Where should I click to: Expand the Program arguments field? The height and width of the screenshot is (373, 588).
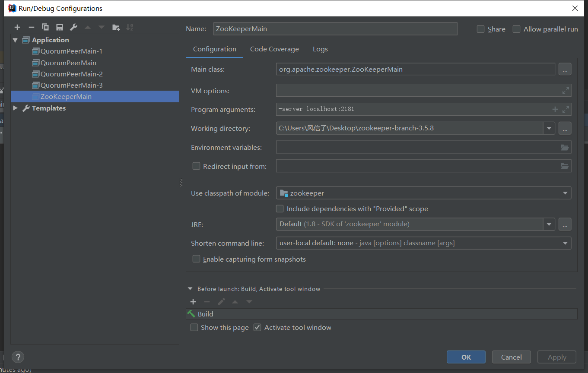[566, 109]
